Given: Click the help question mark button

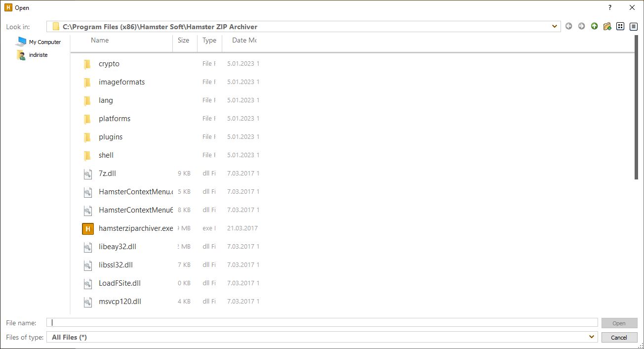Looking at the screenshot, I should point(610,7).
